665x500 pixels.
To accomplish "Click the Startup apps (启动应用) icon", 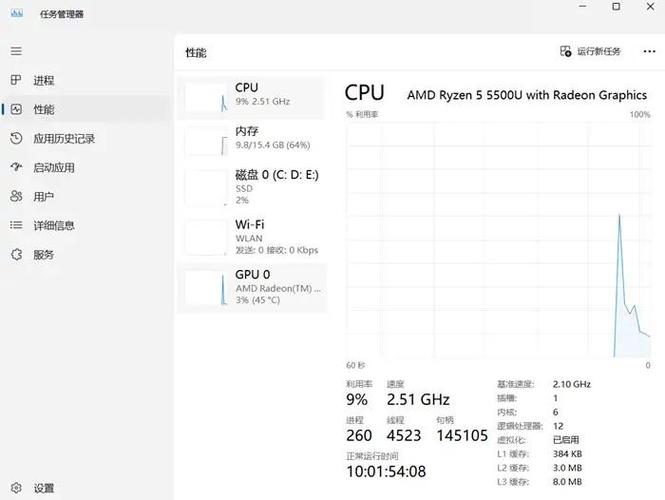I will click(16, 167).
